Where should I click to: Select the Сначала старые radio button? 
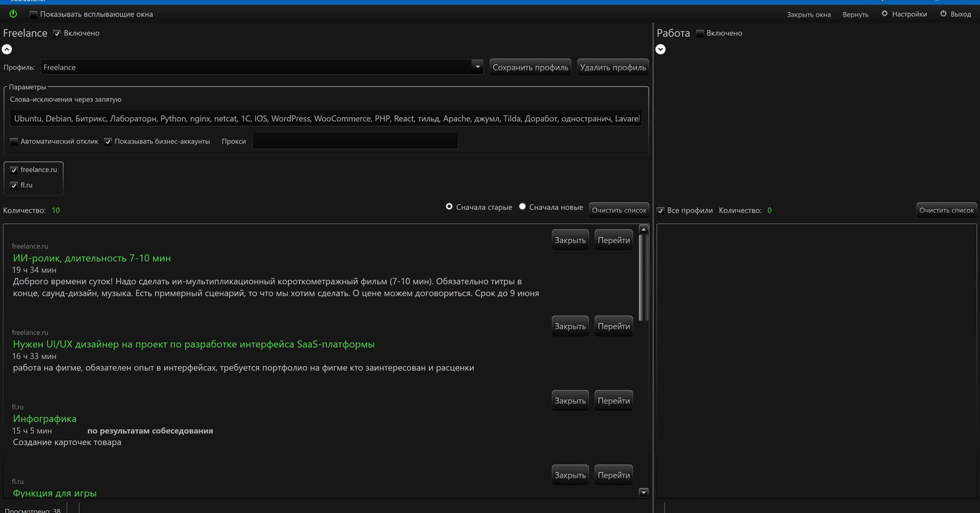coord(449,206)
